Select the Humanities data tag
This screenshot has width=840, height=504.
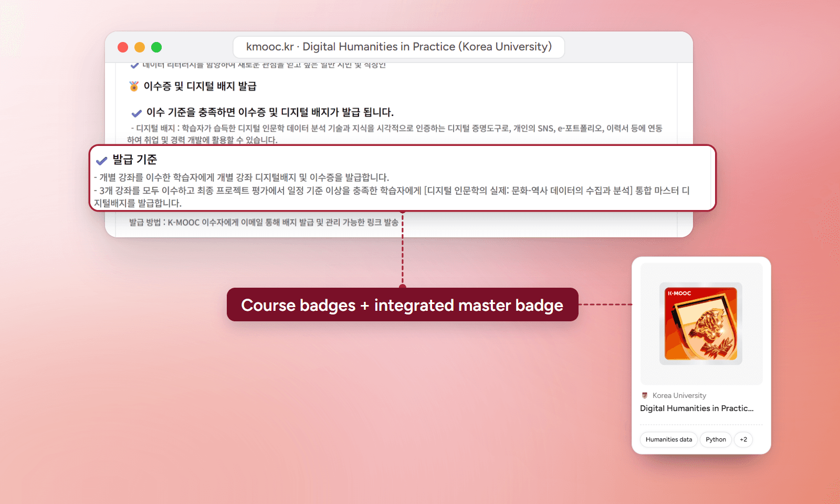point(669,439)
